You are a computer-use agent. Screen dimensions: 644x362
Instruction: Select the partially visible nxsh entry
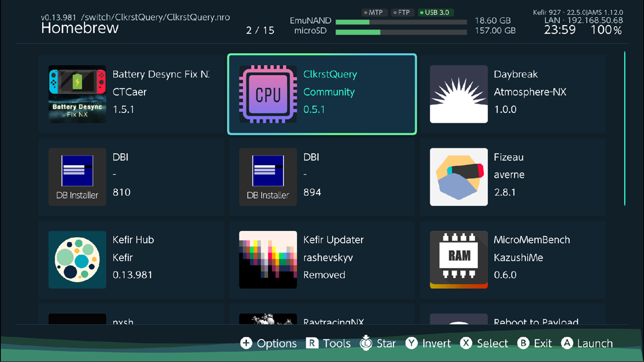pyautogui.click(x=123, y=322)
